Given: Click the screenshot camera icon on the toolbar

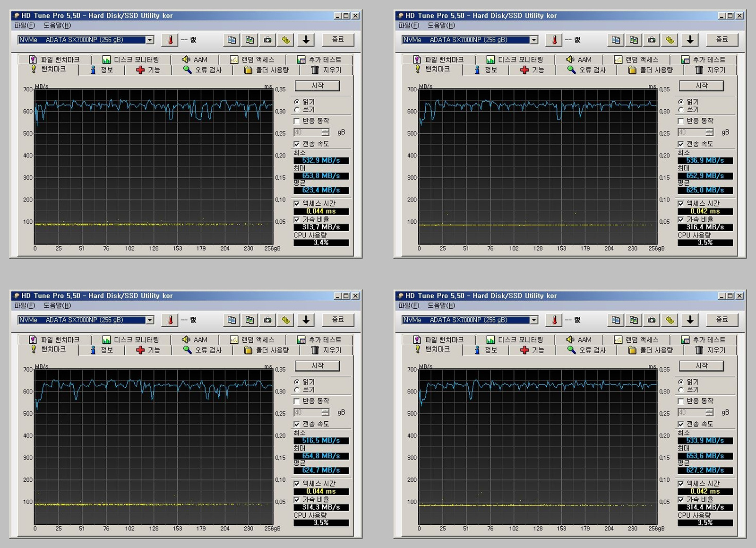Looking at the screenshot, I should point(267,40).
